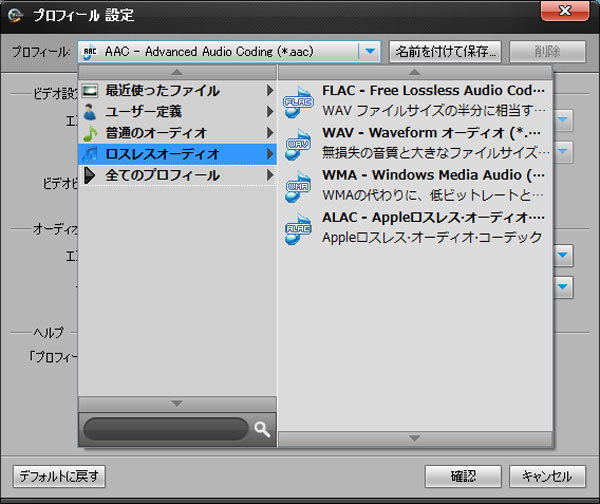Expand arrow beside 全てのプロフィール

270,176
